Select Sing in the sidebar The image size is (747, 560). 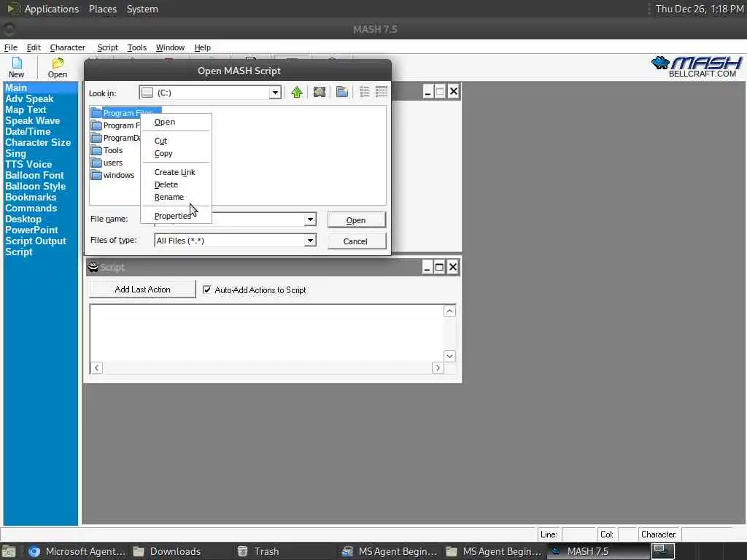point(16,153)
